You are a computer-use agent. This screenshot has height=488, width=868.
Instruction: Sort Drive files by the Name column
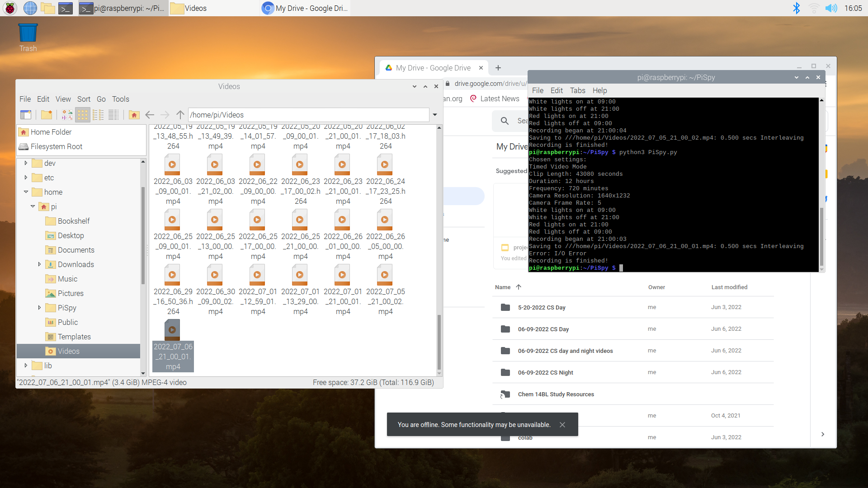502,287
